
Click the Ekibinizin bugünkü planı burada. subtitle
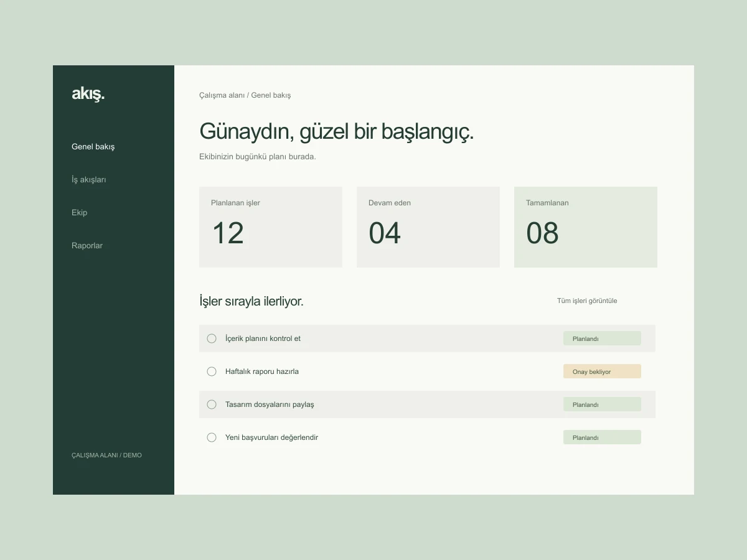pyautogui.click(x=258, y=157)
